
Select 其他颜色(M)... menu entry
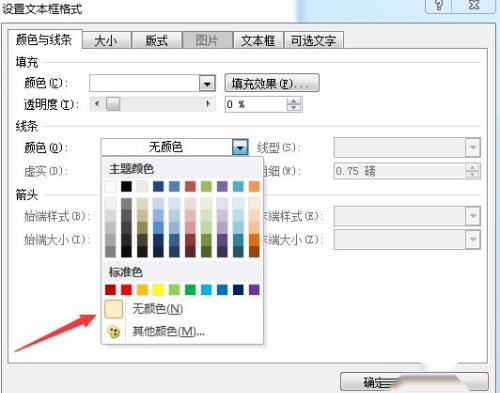[169, 331]
